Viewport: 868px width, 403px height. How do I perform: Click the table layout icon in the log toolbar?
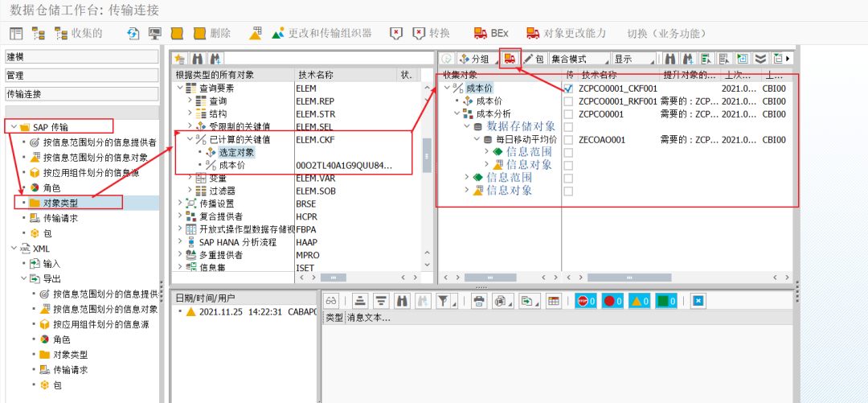coord(553,301)
